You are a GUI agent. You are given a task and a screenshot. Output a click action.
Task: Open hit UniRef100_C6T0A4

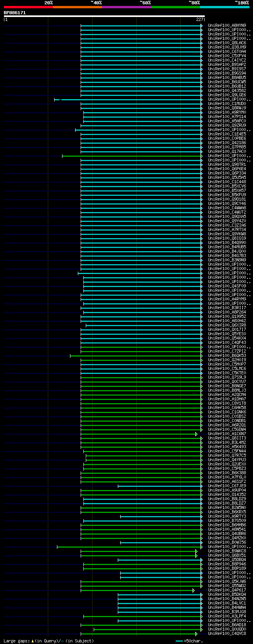(x=227, y=51)
